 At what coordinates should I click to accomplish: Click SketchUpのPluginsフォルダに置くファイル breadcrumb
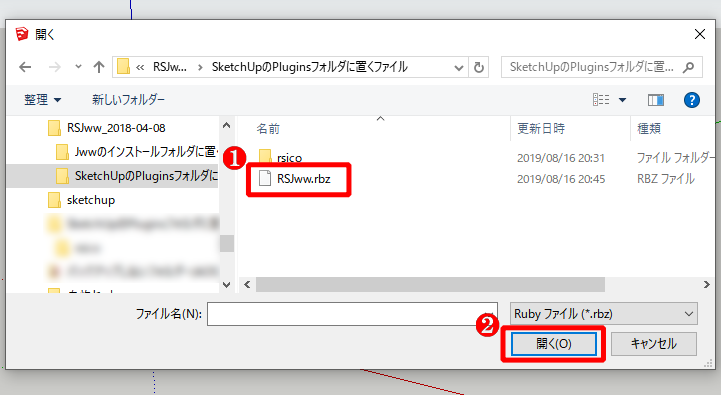point(309,67)
